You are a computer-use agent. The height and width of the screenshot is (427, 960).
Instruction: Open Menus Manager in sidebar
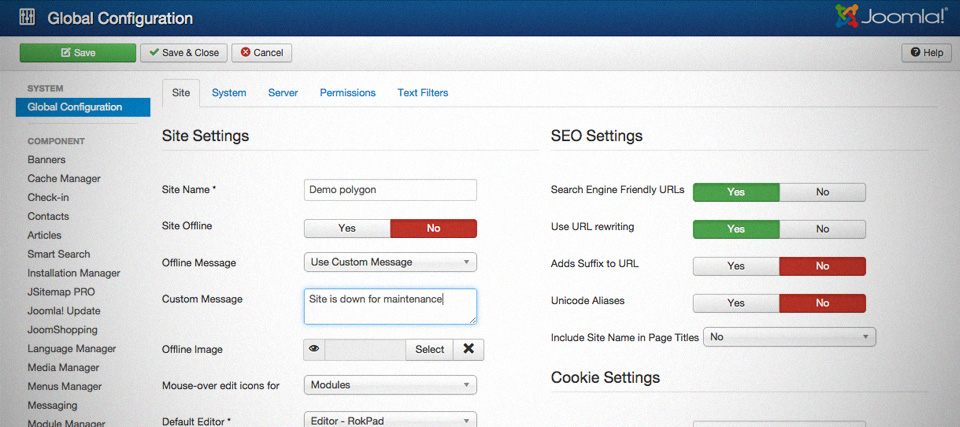64,387
